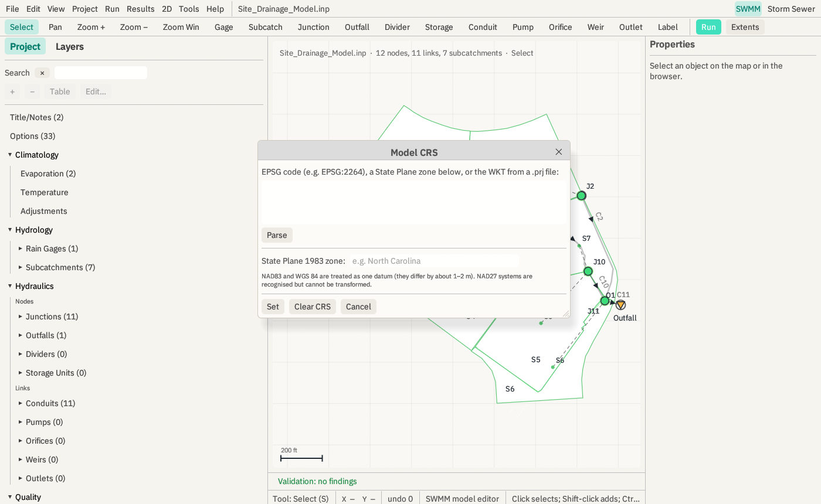Switch to the Layers tab
This screenshot has width=821, height=504.
tap(70, 46)
